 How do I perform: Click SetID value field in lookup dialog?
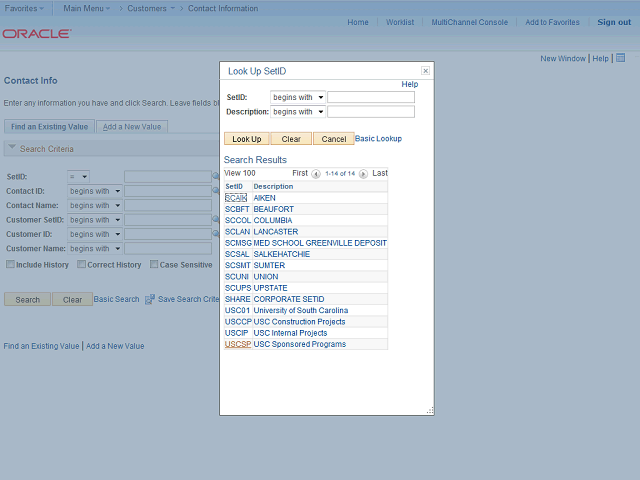(371, 97)
